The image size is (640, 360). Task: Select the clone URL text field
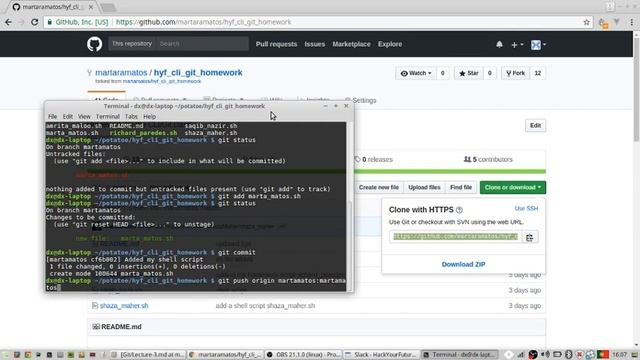click(x=456, y=237)
